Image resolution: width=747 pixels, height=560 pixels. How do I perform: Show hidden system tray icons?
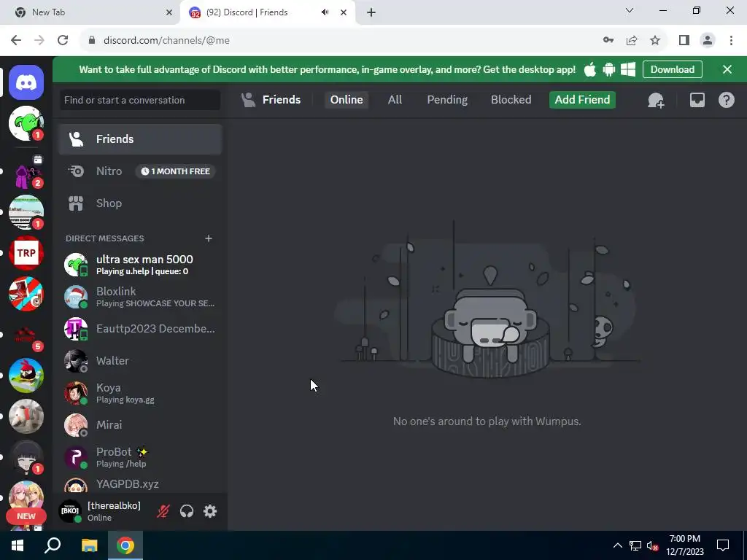617,545
